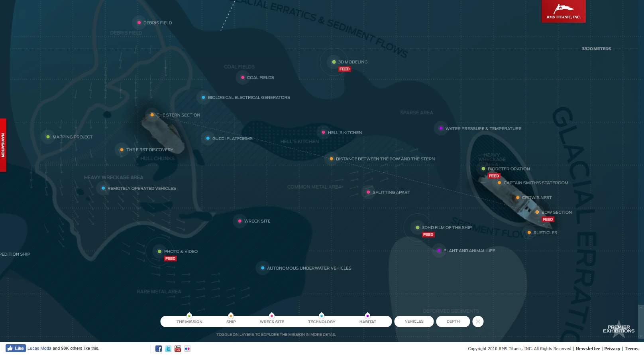
Task: Open the Biodeterioration marker
Action: click(x=483, y=169)
